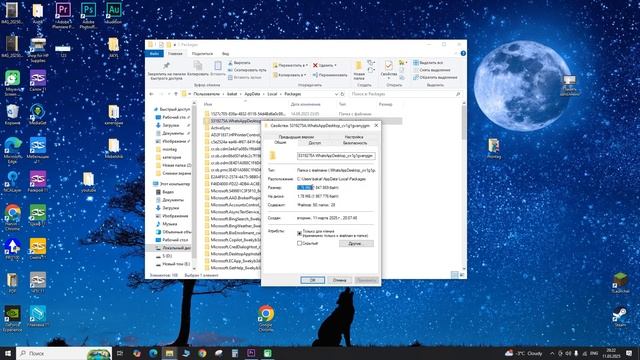
Task: Select the ActiveSync folder in list
Action: 220,128
